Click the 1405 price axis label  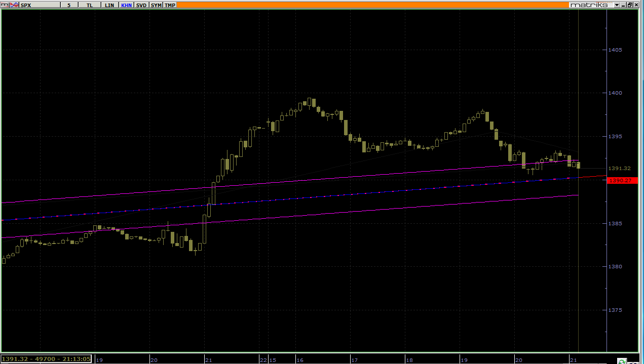click(x=615, y=50)
